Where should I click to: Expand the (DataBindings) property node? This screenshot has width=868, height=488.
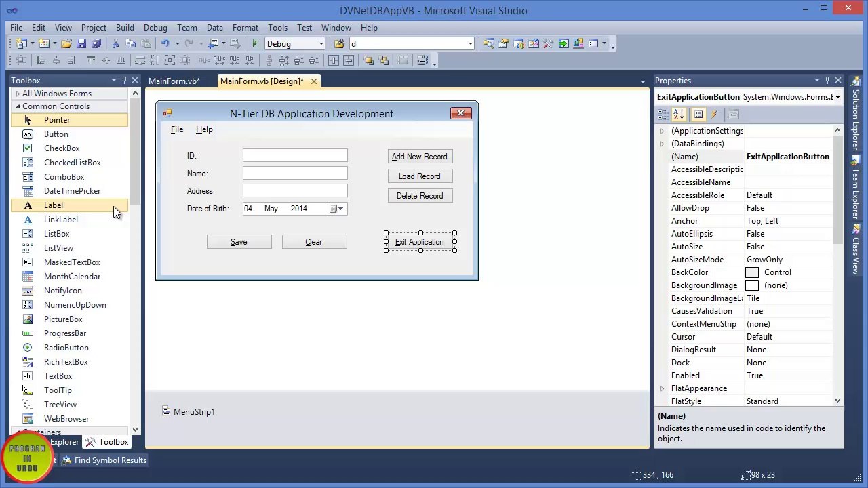(x=662, y=144)
